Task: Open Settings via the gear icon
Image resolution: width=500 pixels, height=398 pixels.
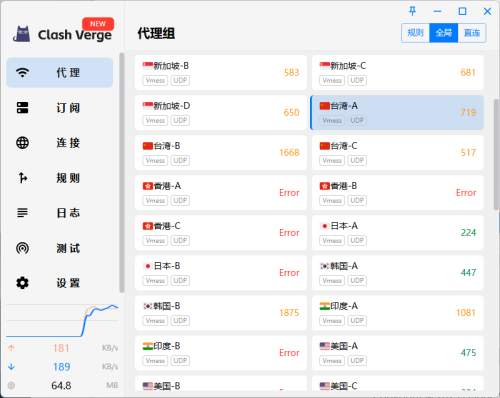Action: click(22, 283)
